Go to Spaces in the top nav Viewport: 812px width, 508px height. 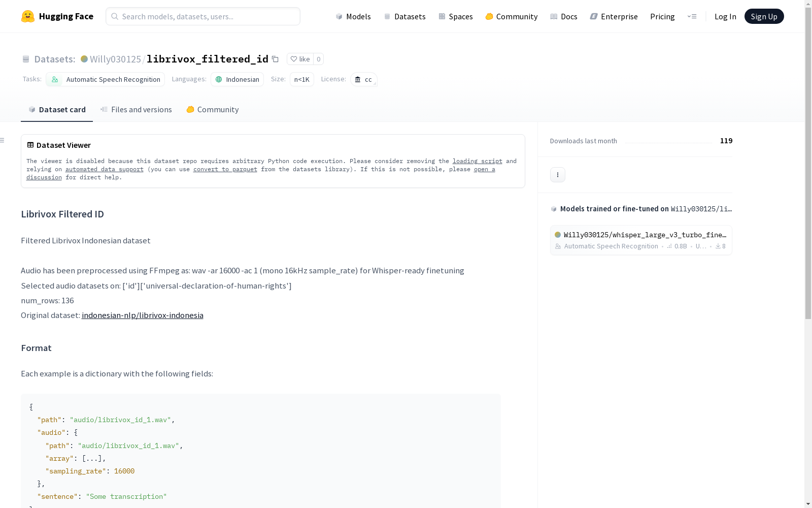coord(456,16)
